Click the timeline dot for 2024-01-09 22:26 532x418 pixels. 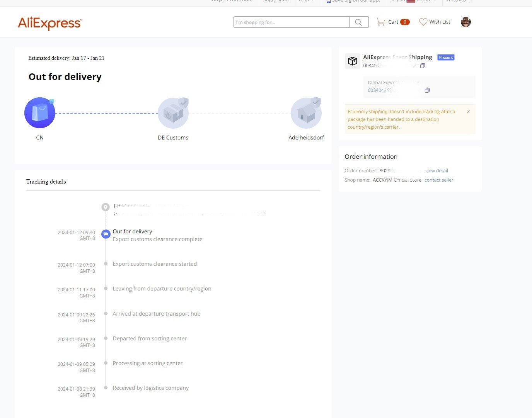[x=106, y=314]
